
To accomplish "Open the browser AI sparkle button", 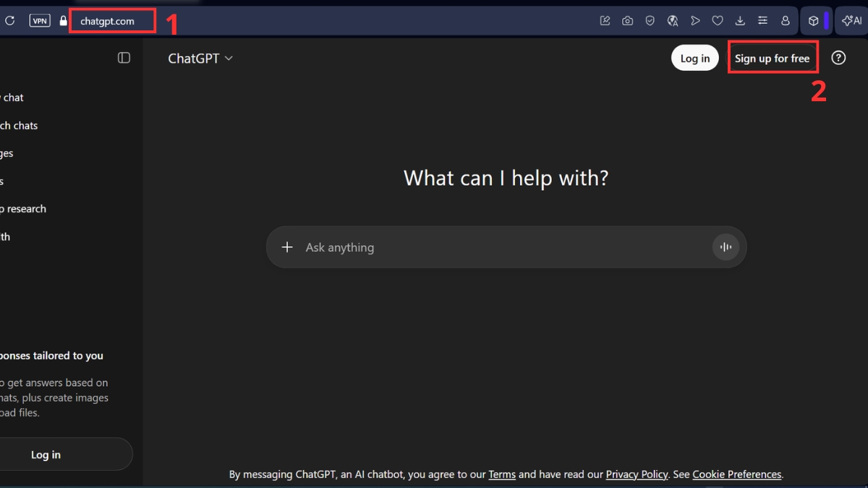I will 852,21.
